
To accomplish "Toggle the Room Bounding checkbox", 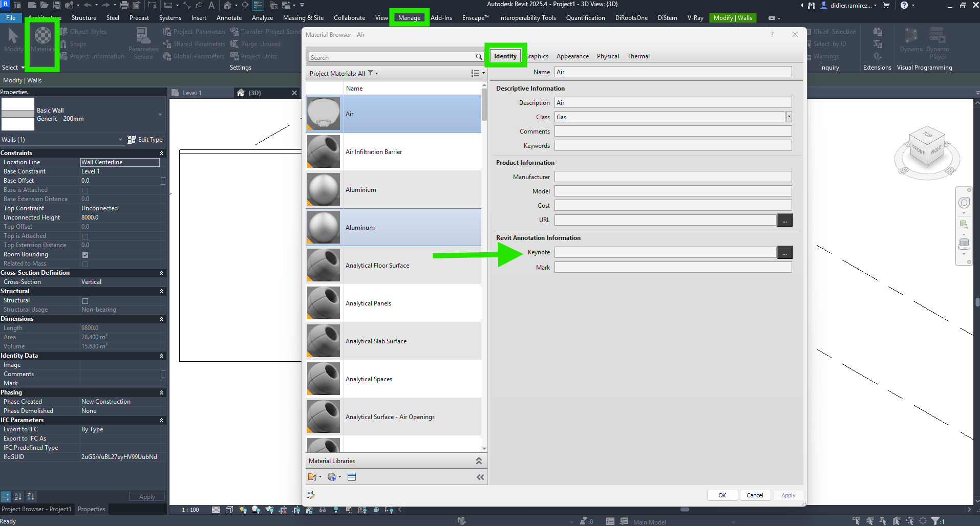I will click(85, 255).
